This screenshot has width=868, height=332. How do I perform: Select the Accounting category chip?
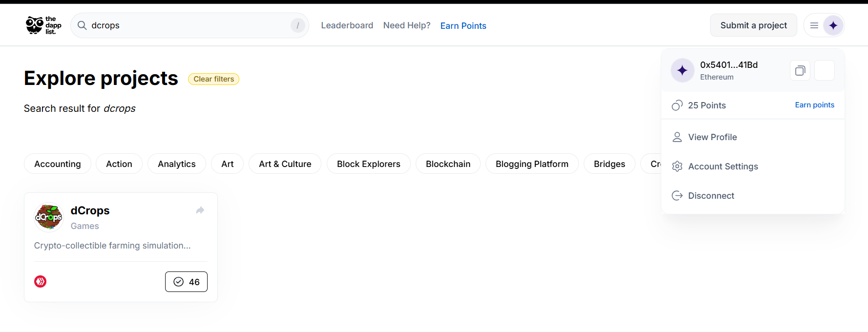58,164
